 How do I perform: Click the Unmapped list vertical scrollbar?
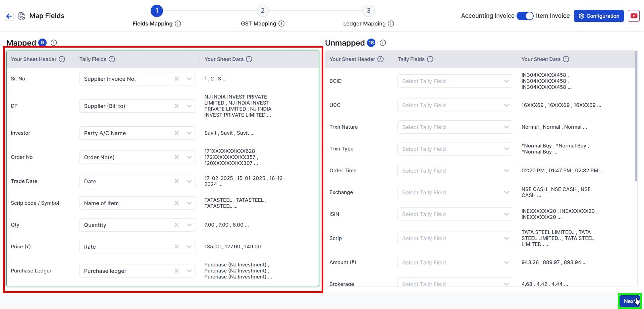(x=636, y=117)
